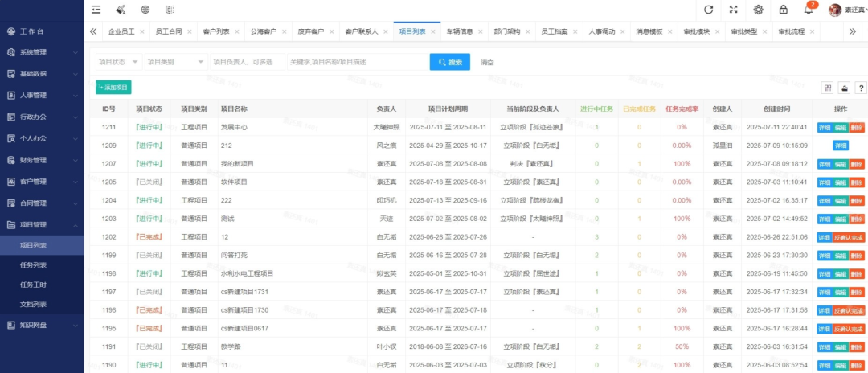Screen dimensions: 868x373
Task: Close the 公海客户 tab with its X
Action: 285,31
